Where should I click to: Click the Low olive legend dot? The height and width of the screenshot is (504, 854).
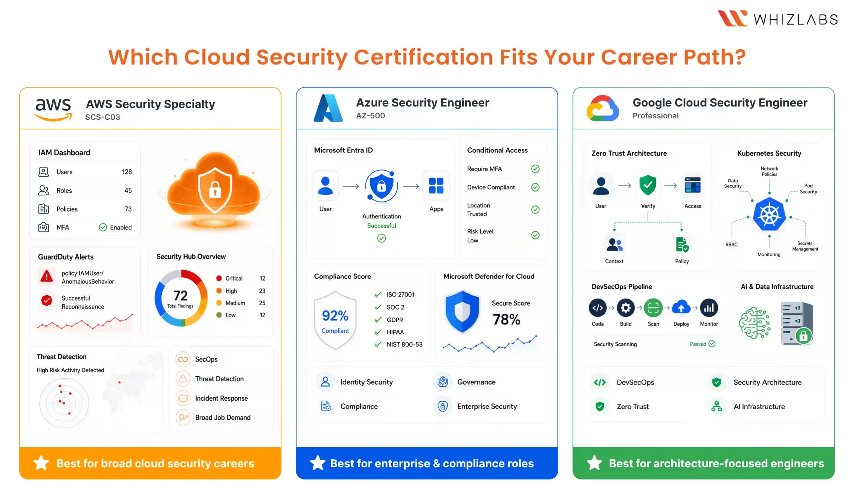[x=219, y=315]
